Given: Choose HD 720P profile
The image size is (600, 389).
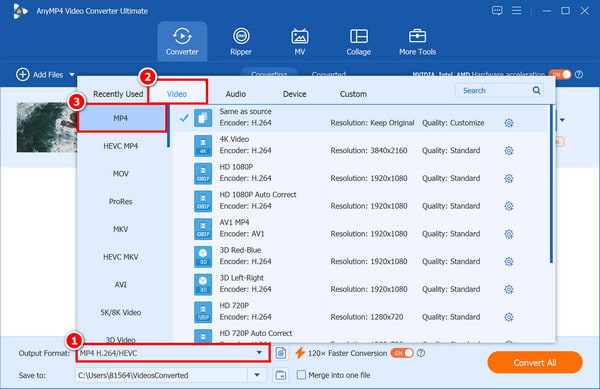Looking at the screenshot, I should 360,312.
